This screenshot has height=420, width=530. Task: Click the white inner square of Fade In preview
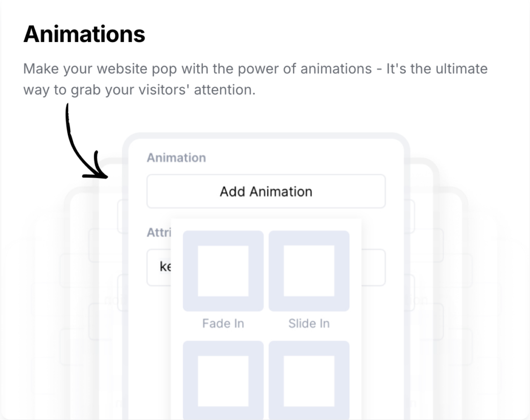pos(223,270)
